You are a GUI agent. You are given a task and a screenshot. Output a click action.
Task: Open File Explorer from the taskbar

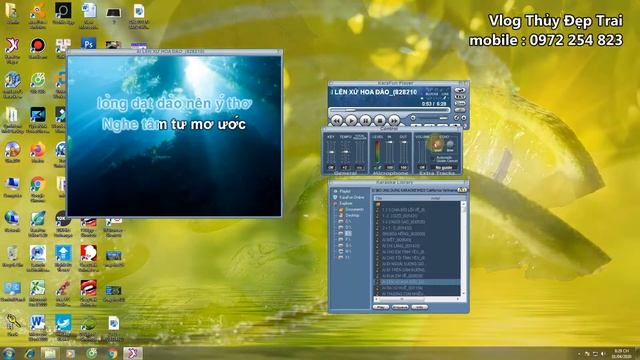click(50, 353)
